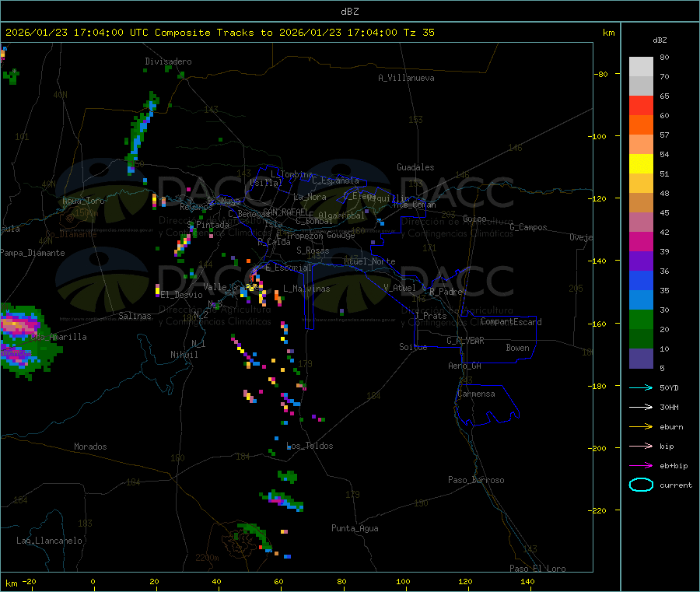The image size is (700, 592).
Task: Click the G_Campos place label
Action: pos(529,227)
